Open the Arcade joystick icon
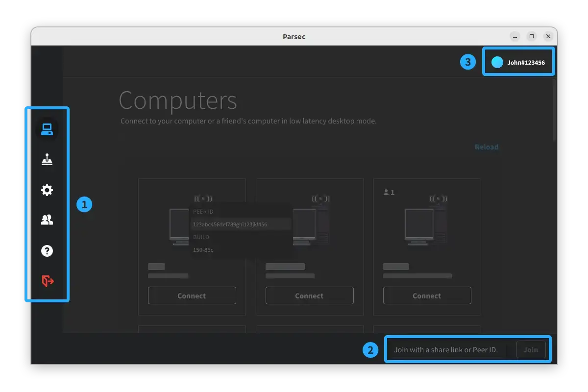 coord(47,160)
